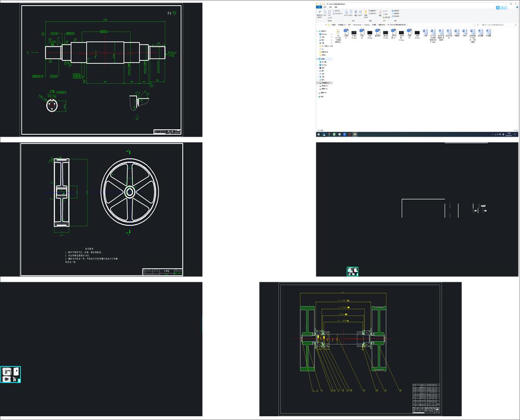Image resolution: width=520 pixels, height=420 pixels.
Task: Switch to the Home ribbon tab in Explorer
Action: pos(325,7)
